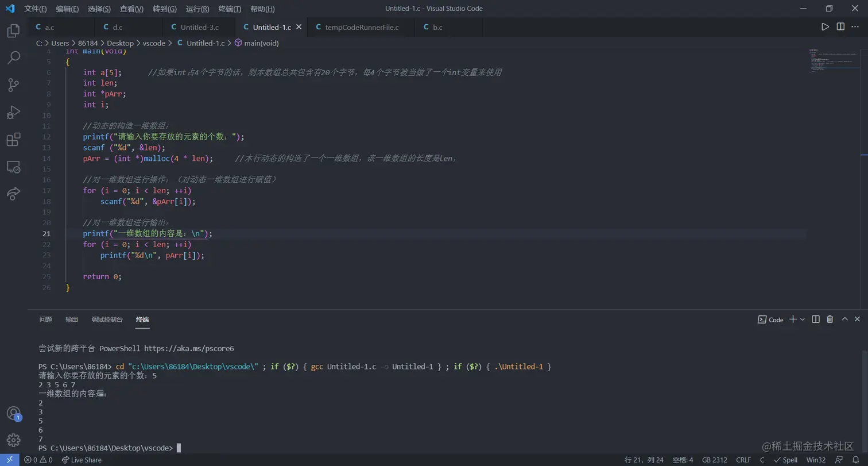The height and width of the screenshot is (466, 868).
Task: Open the 查看(V) menu
Action: click(x=132, y=9)
